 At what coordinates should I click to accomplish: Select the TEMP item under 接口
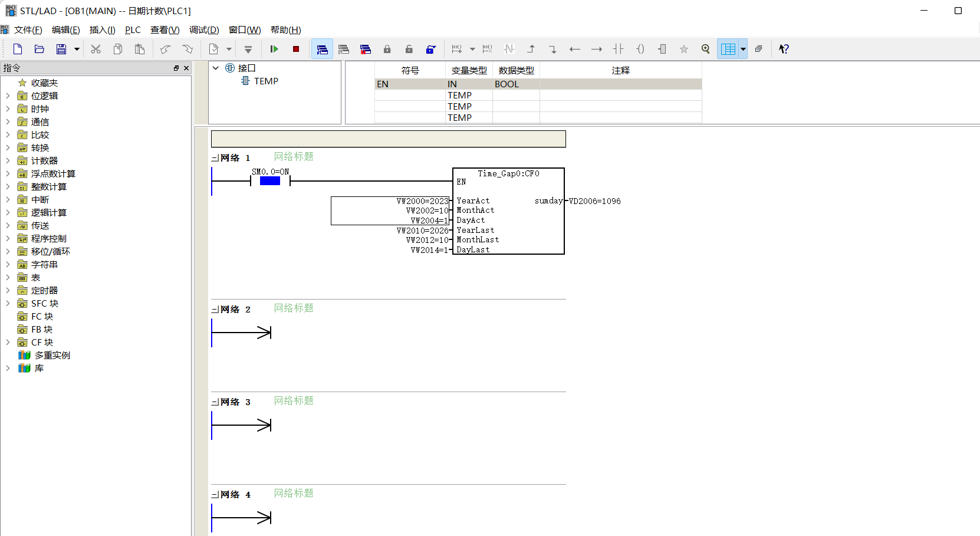click(x=266, y=81)
